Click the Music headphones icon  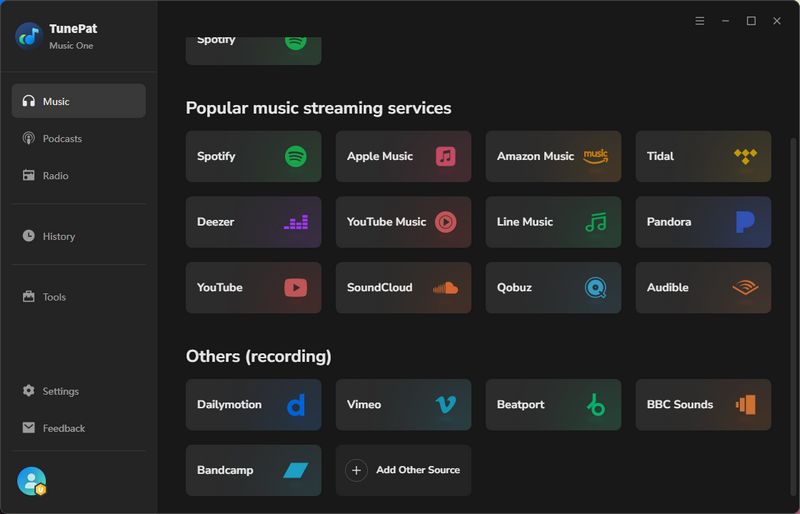click(29, 101)
